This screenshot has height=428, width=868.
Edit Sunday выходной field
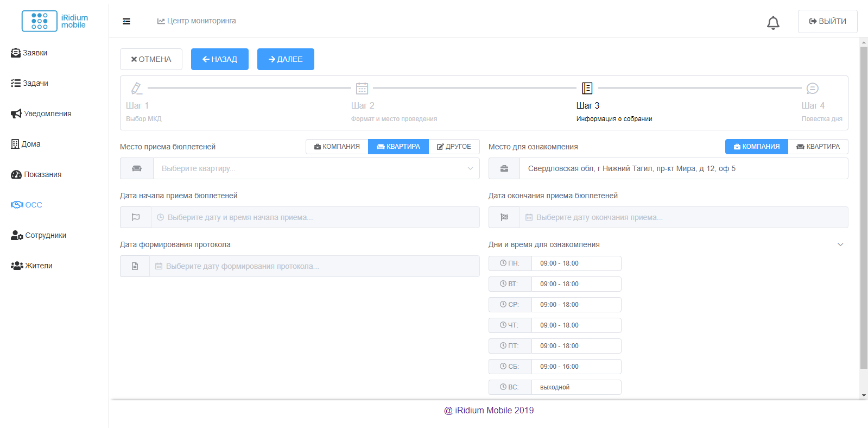tap(576, 387)
